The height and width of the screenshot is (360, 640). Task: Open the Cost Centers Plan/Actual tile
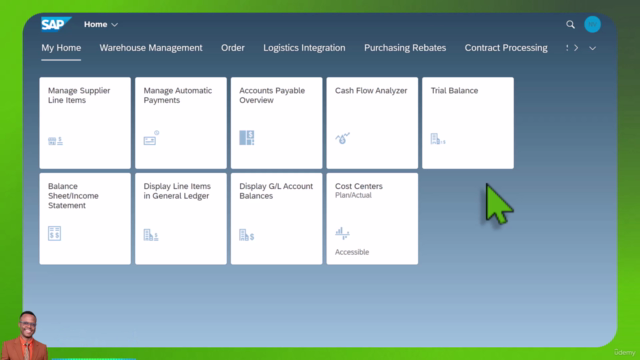pos(372,218)
